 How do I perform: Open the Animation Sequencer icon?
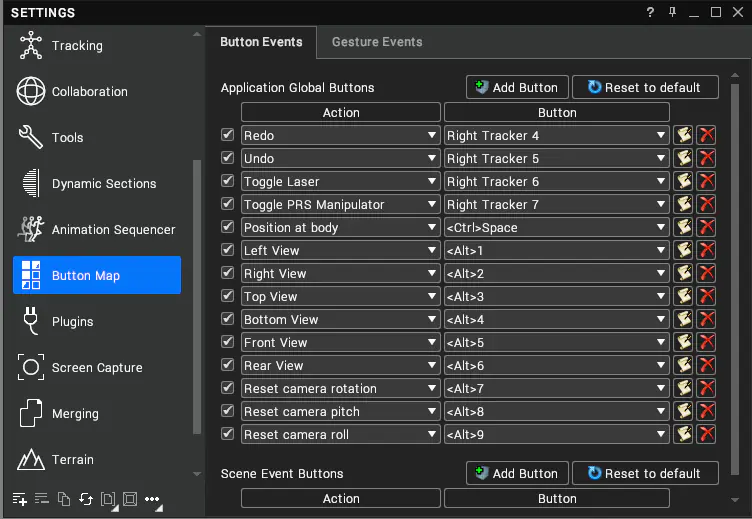click(x=31, y=229)
